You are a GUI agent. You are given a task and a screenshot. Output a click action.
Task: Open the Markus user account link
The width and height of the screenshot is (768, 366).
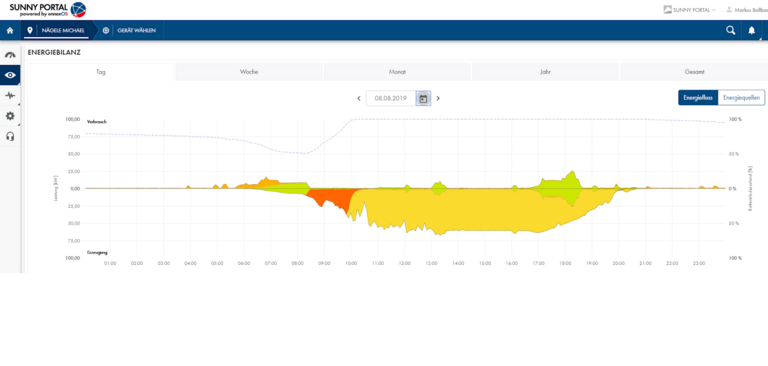coord(746,9)
